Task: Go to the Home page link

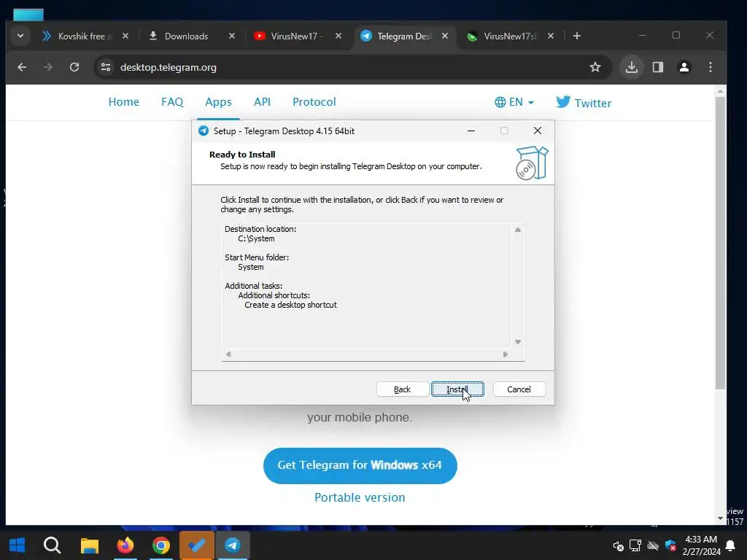Action: point(123,102)
